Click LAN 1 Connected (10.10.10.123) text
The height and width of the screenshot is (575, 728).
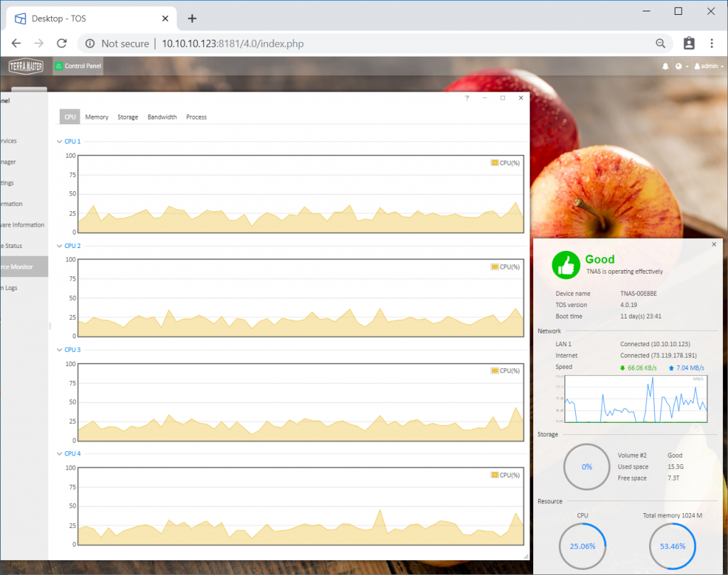click(655, 344)
